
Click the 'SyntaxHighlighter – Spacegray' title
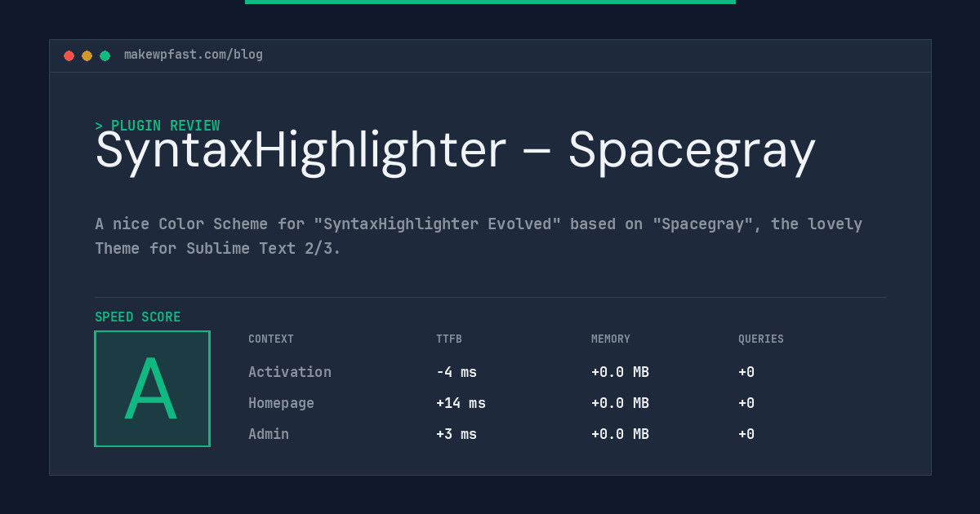[x=456, y=151]
